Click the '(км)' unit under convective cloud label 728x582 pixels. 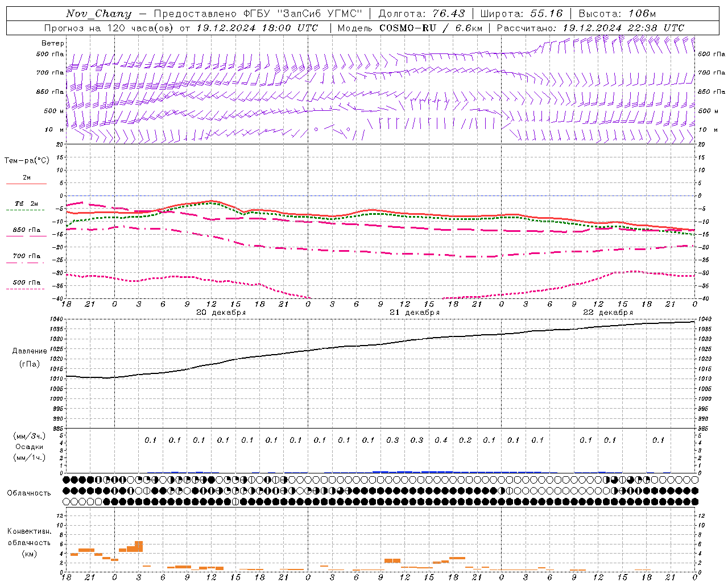30,554
